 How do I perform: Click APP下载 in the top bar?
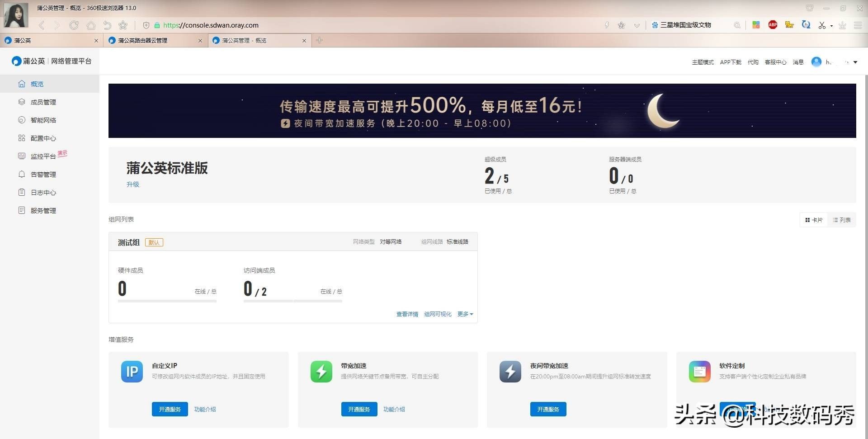point(731,62)
